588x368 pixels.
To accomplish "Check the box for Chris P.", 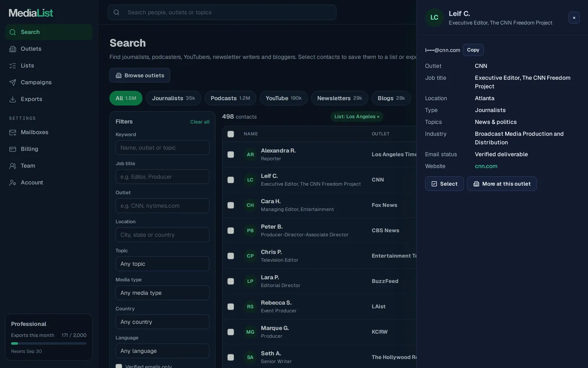I will coord(231,256).
